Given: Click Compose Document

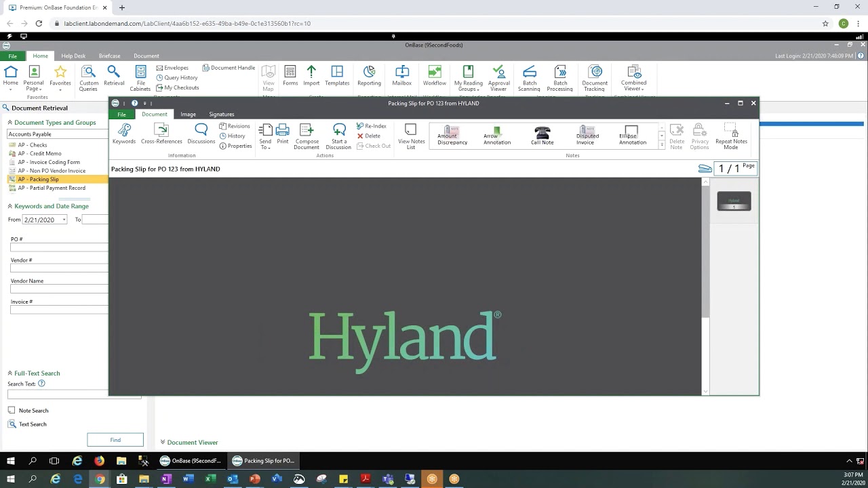Looking at the screenshot, I should [307, 137].
